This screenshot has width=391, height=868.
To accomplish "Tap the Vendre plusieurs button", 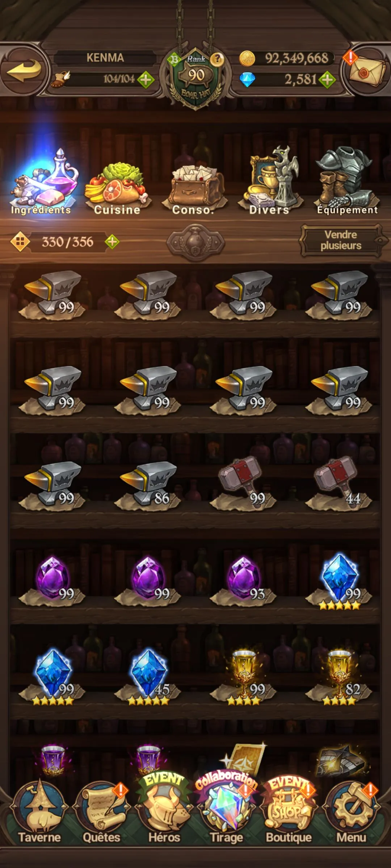I will [x=341, y=240].
